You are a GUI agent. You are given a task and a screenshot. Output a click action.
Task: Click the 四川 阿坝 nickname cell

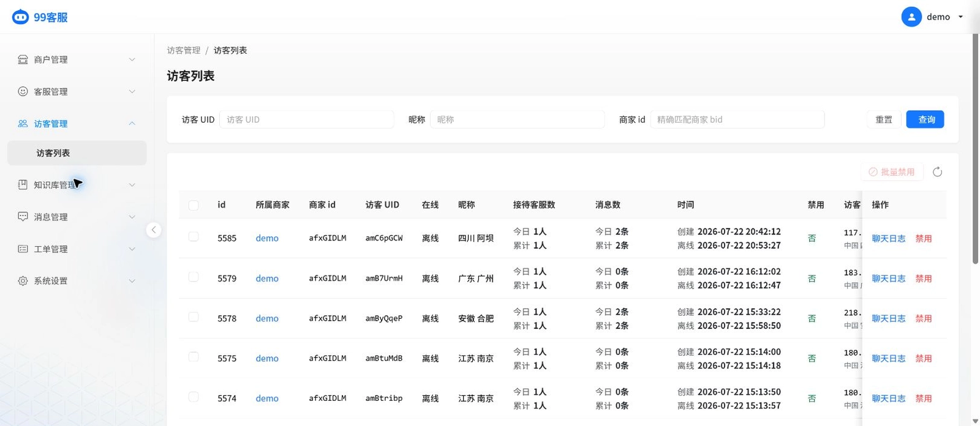click(476, 238)
